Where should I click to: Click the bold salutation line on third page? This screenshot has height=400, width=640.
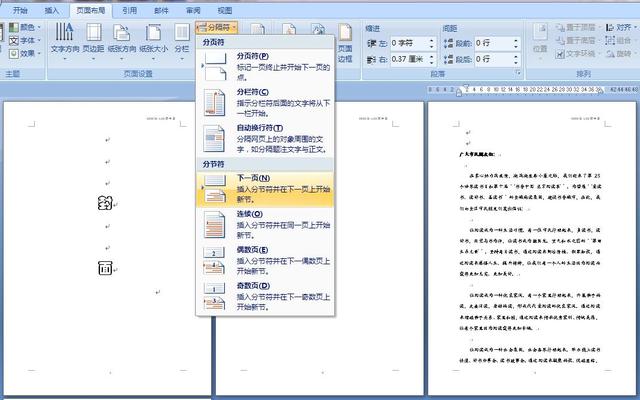(478, 154)
